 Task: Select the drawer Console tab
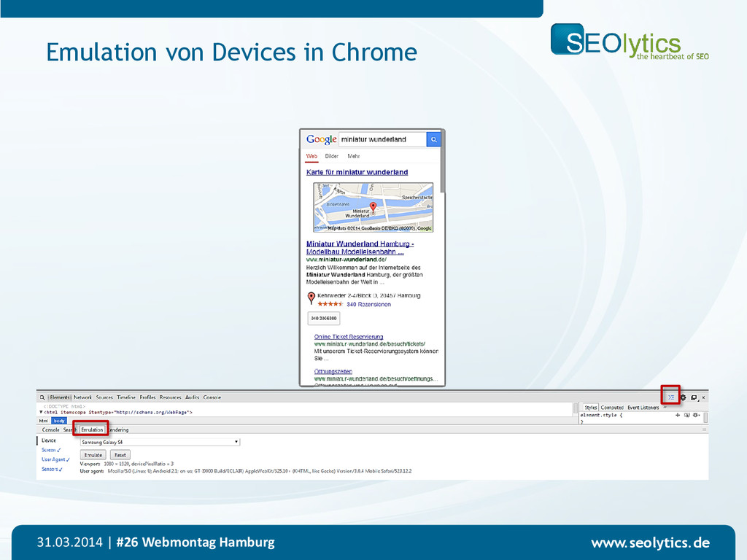pyautogui.click(x=50, y=429)
